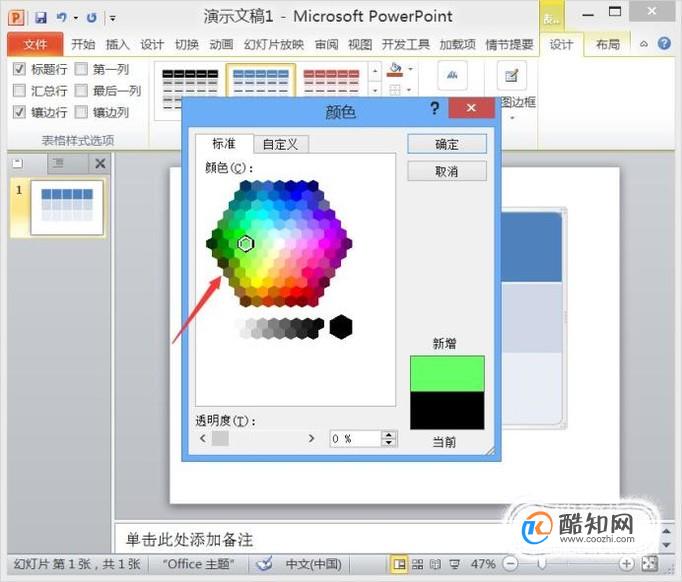Switch to Slide Sorter view icon

[x=418, y=564]
